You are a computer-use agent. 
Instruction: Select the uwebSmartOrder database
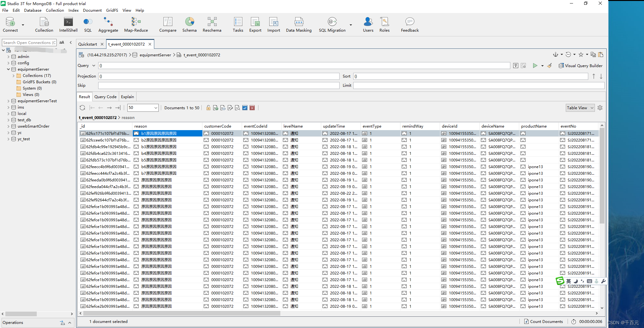[x=33, y=126]
